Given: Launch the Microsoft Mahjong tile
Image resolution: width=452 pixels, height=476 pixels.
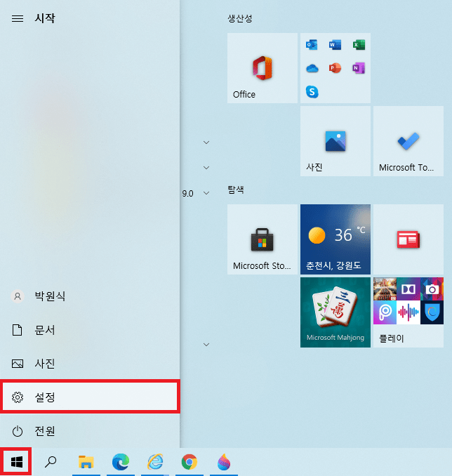Looking at the screenshot, I should click(x=335, y=312).
